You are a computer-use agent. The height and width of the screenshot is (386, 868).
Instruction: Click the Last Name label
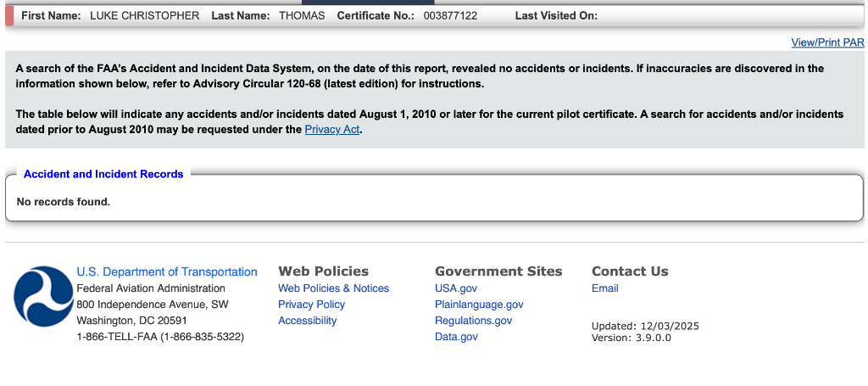pos(240,16)
